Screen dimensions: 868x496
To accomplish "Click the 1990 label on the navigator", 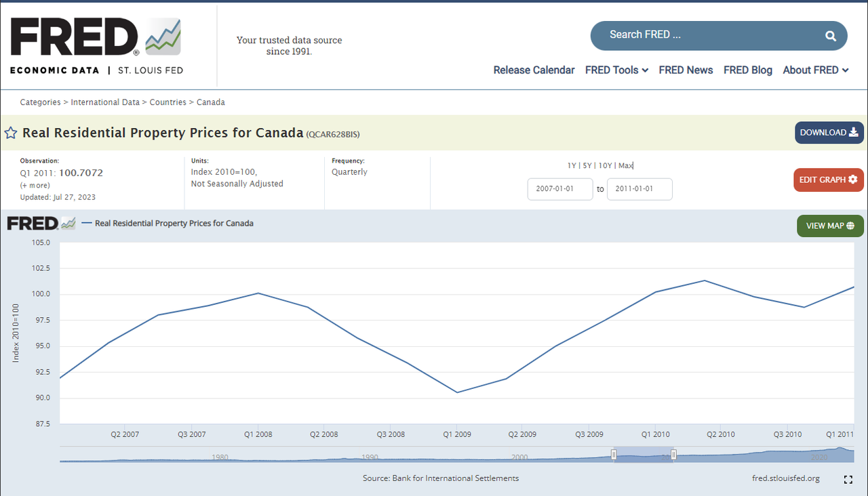I will 370,457.
